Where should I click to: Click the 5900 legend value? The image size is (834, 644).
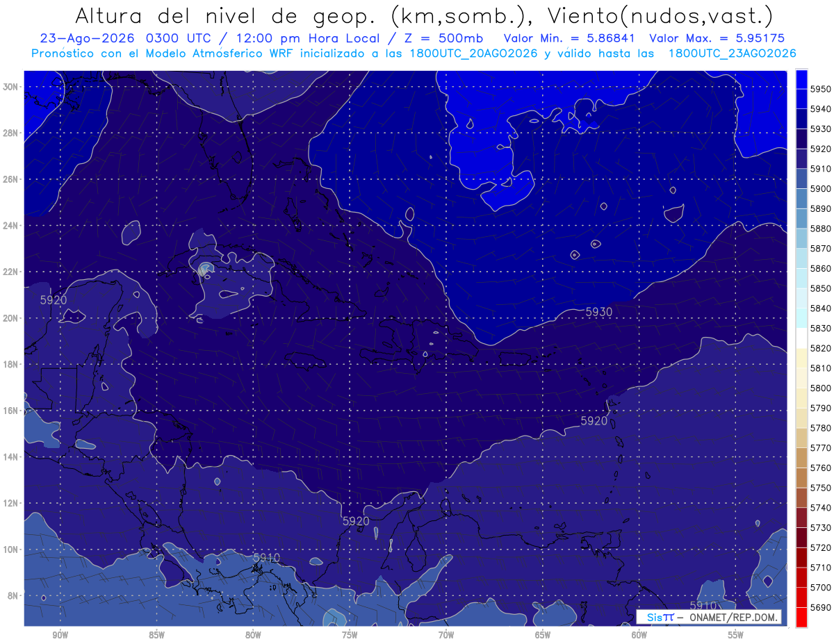[x=820, y=189]
